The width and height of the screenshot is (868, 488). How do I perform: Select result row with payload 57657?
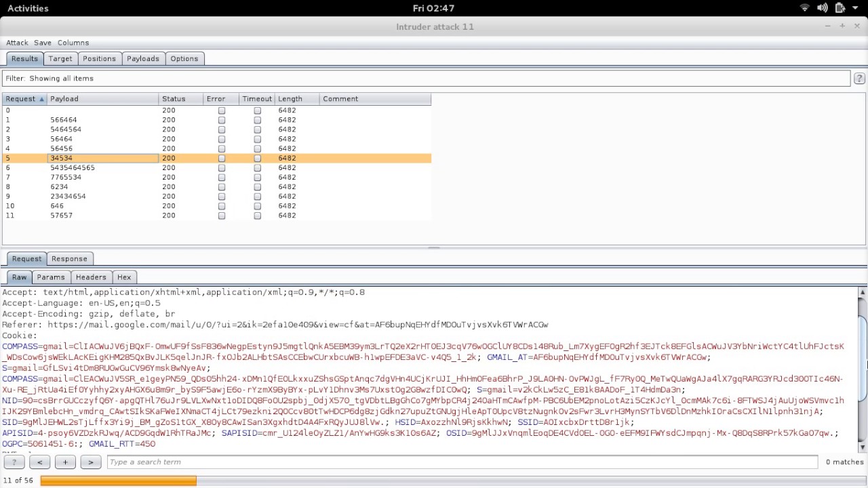point(216,216)
